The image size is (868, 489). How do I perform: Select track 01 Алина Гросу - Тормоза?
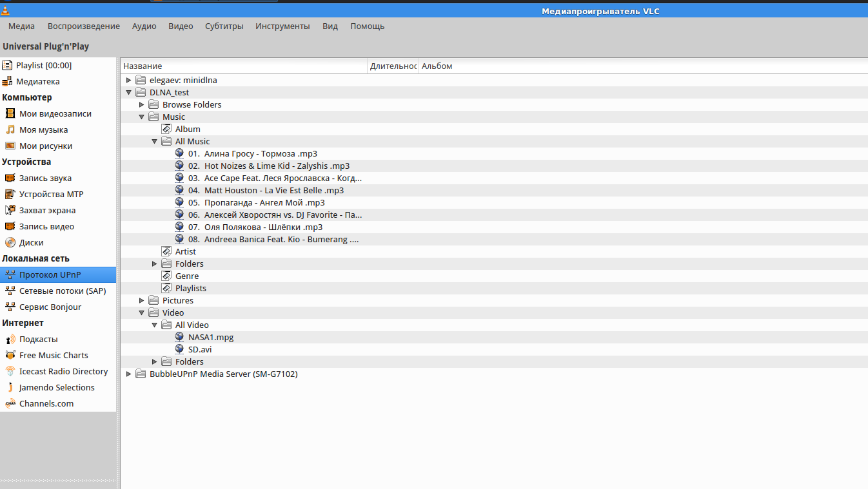coord(253,153)
